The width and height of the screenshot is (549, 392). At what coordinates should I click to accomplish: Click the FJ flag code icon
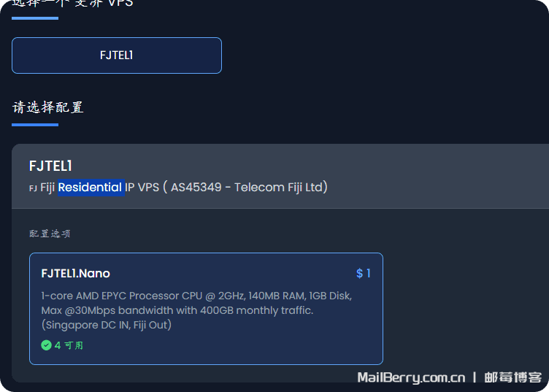pos(33,188)
